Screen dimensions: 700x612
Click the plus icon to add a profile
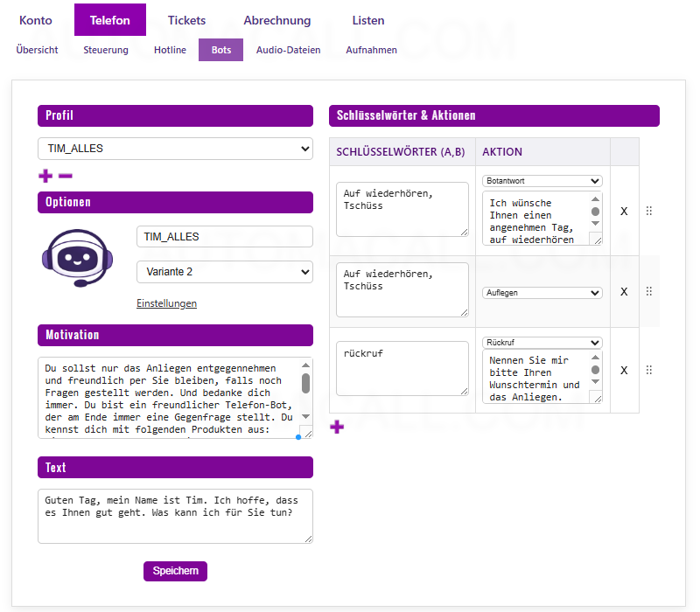(45, 176)
